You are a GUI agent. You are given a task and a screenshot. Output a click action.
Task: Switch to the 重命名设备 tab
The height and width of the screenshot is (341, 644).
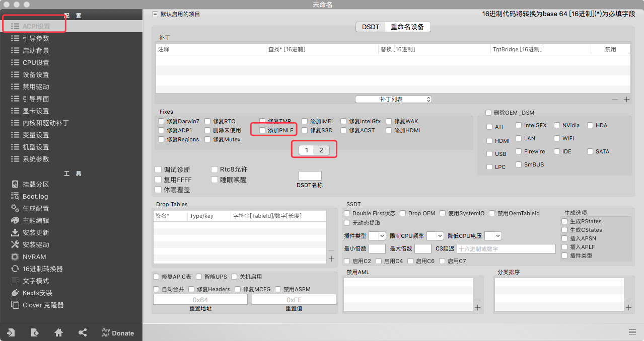407,27
